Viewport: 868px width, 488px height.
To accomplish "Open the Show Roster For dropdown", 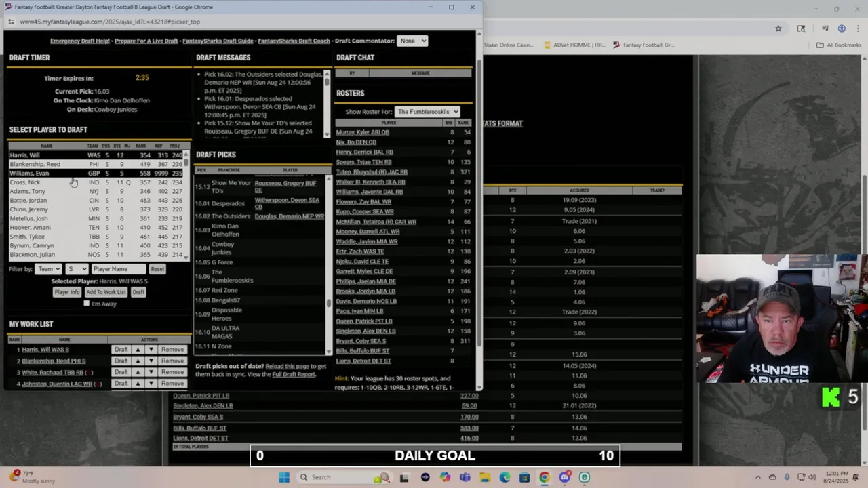I will [x=427, y=112].
